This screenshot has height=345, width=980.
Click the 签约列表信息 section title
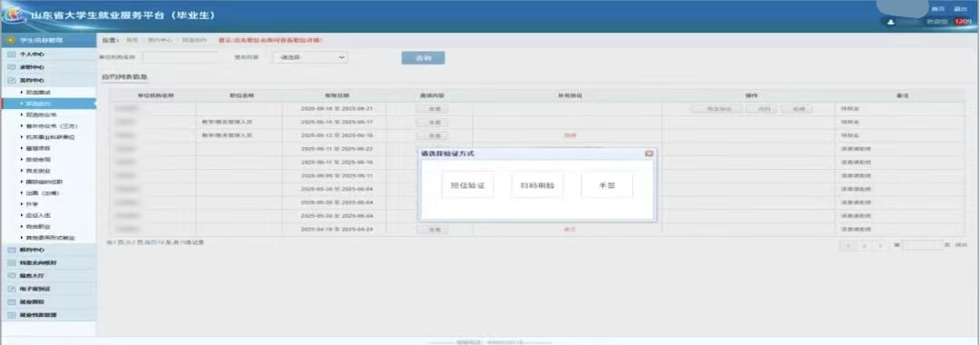[124, 77]
